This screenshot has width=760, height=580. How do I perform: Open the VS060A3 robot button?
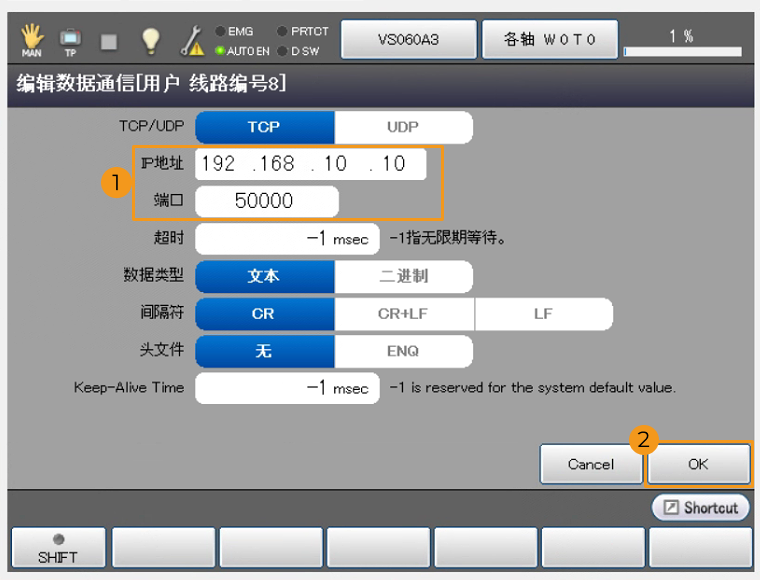point(409,40)
